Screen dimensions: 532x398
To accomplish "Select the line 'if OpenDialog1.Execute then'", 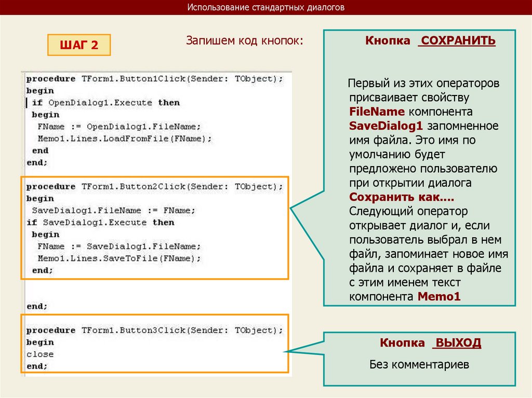I will pos(106,103).
